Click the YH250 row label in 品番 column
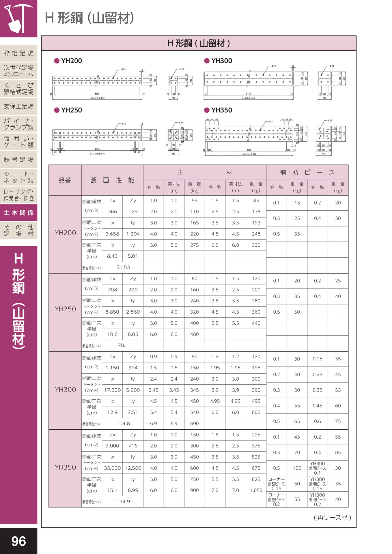 click(x=65, y=309)
